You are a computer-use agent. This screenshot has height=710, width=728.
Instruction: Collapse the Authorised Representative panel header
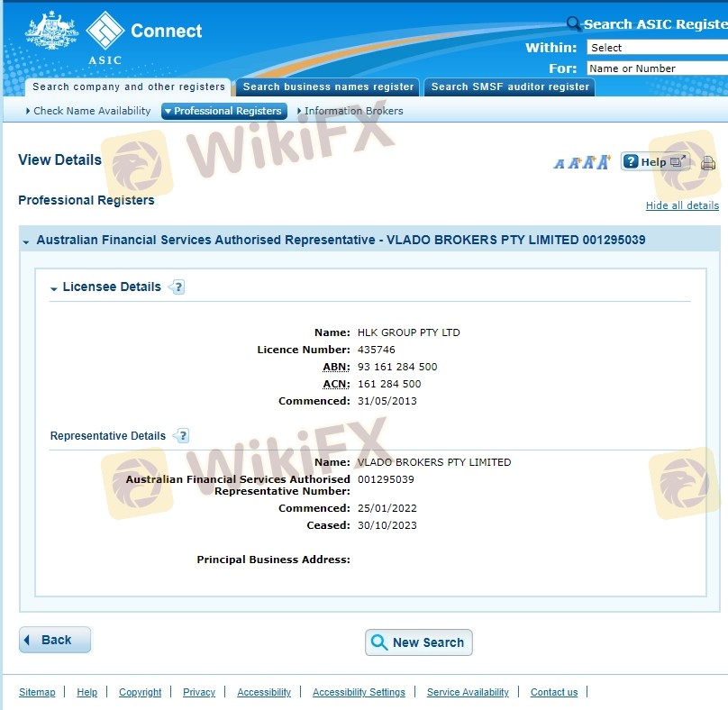click(x=26, y=241)
